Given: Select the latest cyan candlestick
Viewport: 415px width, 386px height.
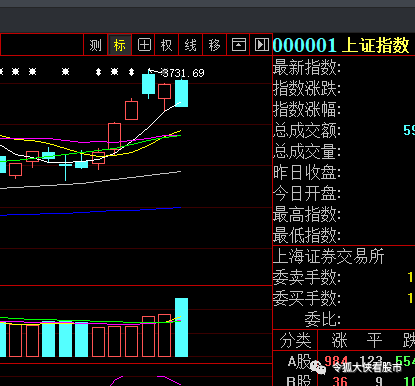Looking at the screenshot, I should [181, 93].
